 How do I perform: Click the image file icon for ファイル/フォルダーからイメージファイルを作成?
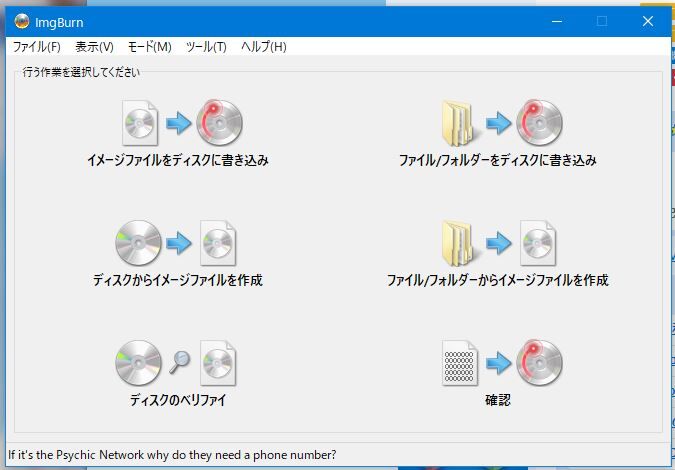tap(538, 243)
